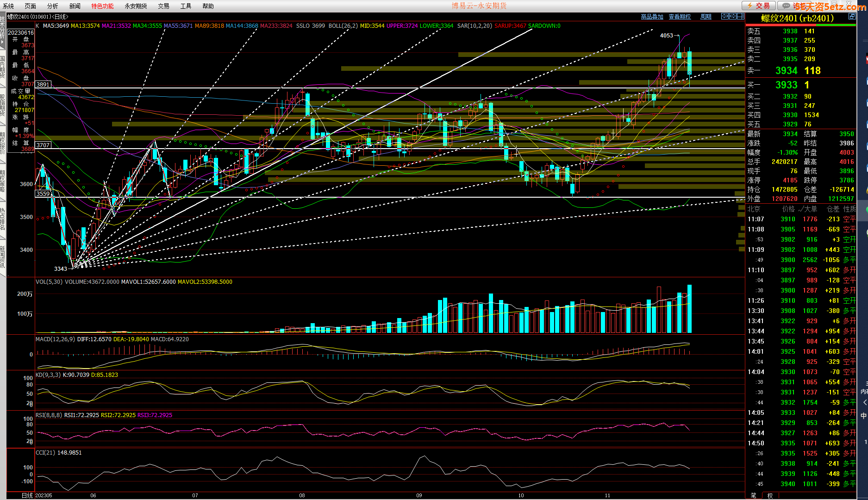Click the right arrow next contract icon
Viewport: 868px width, 500px height.
(733, 16)
